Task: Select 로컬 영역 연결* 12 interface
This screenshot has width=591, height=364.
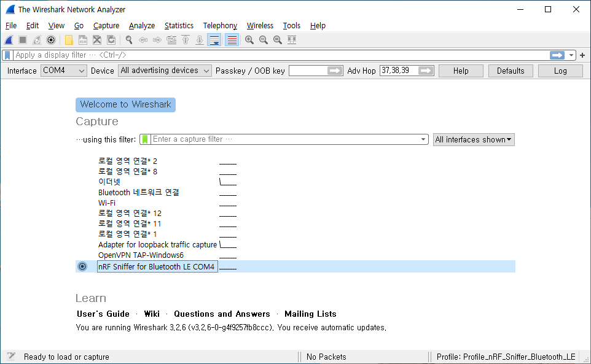Action: click(129, 214)
